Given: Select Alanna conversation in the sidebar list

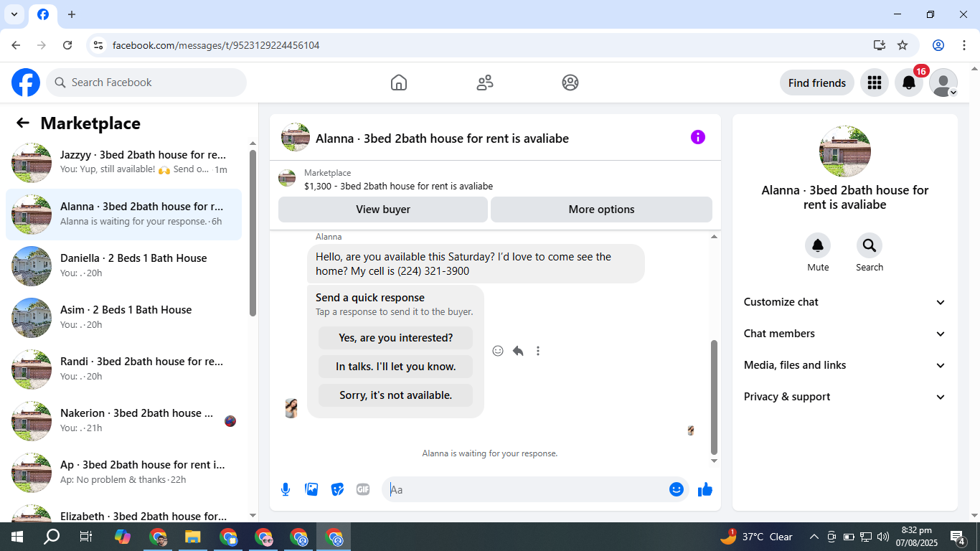Looking at the screenshot, I should click(x=123, y=215).
